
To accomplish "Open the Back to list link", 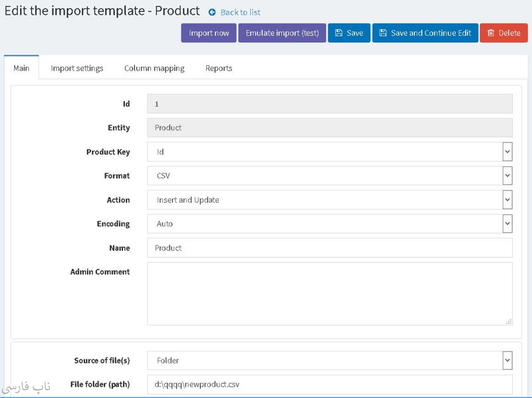I will [x=240, y=12].
